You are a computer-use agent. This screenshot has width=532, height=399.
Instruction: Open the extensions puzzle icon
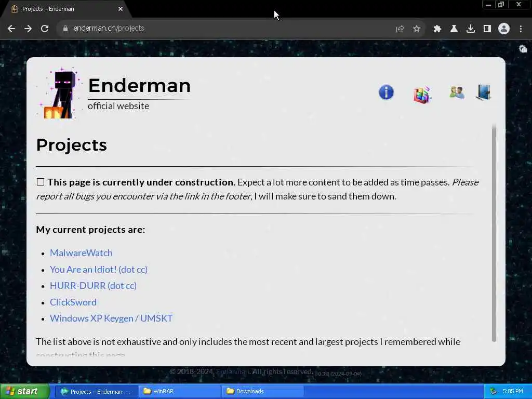click(437, 29)
